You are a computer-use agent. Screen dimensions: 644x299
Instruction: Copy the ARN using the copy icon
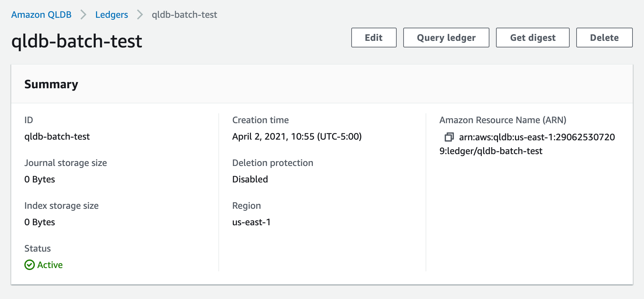coord(449,137)
